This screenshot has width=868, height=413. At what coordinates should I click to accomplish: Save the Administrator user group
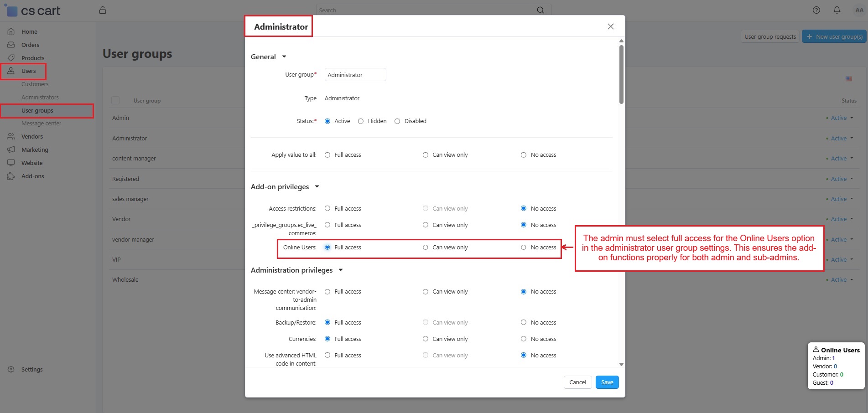[x=607, y=382]
